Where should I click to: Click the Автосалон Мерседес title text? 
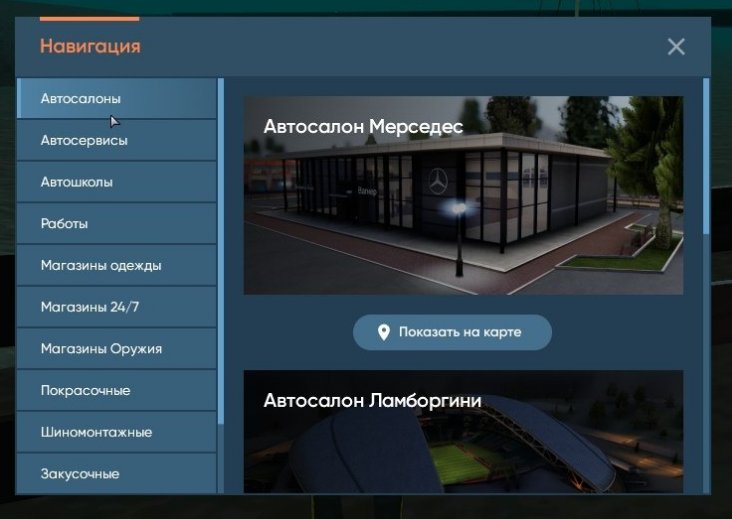click(363, 126)
